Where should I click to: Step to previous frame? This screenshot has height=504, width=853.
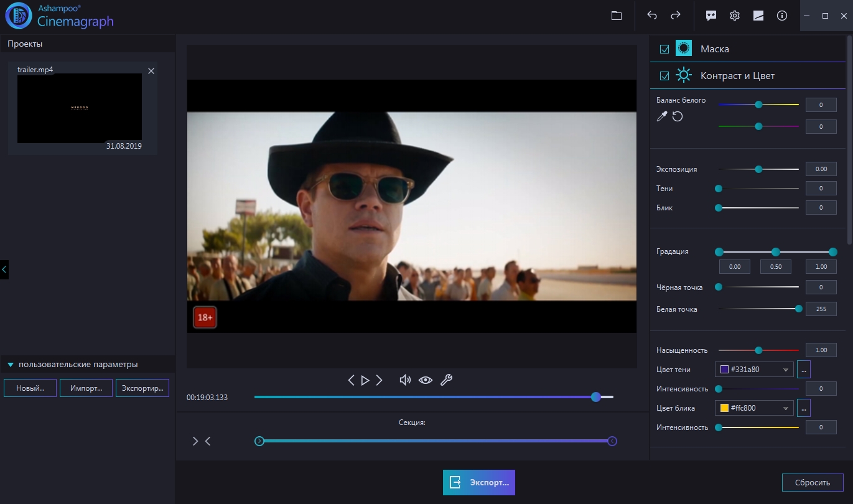coord(351,380)
